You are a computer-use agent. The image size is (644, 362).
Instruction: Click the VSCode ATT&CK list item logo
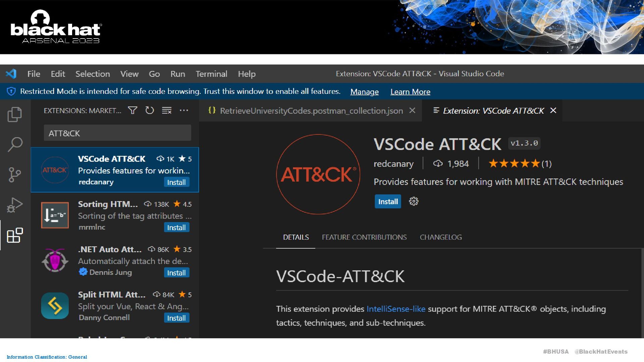pos(55,170)
